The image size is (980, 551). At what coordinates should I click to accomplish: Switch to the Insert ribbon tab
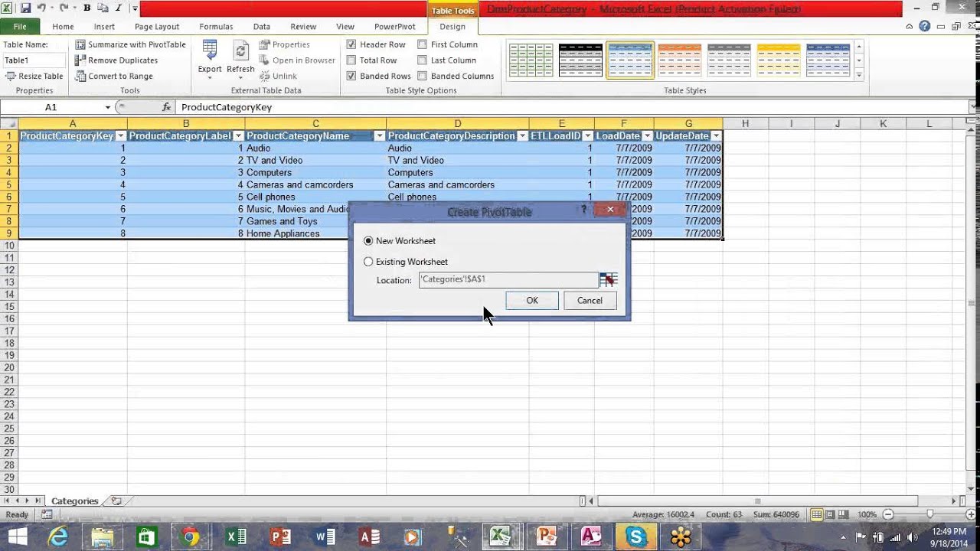[x=104, y=26]
